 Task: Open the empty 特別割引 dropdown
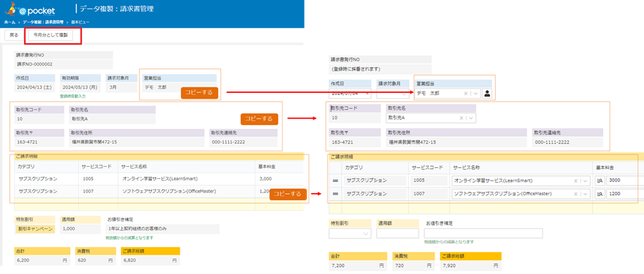[350, 233]
